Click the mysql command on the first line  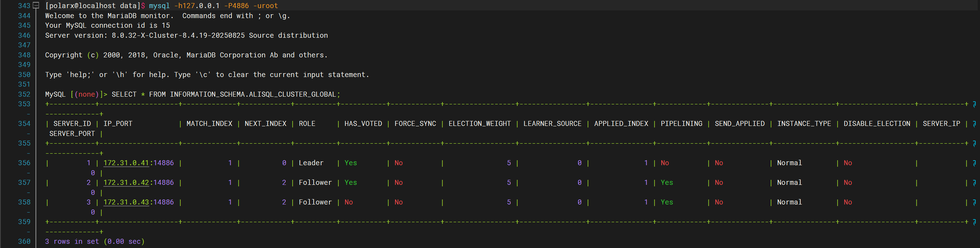tap(159, 6)
